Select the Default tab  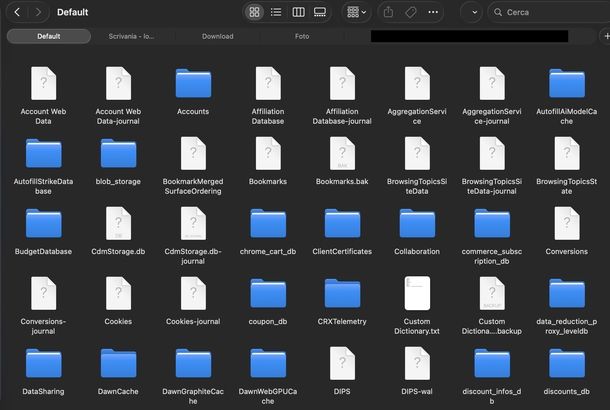[x=49, y=36]
